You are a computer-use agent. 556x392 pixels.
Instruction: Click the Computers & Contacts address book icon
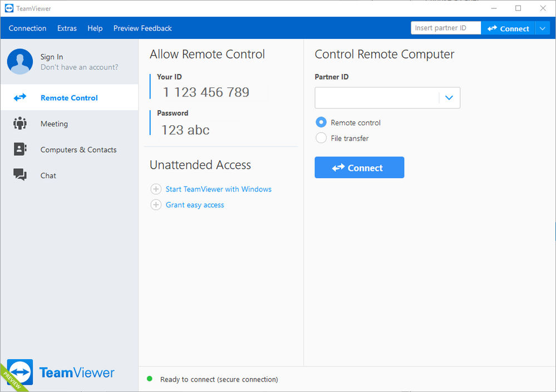tap(20, 149)
